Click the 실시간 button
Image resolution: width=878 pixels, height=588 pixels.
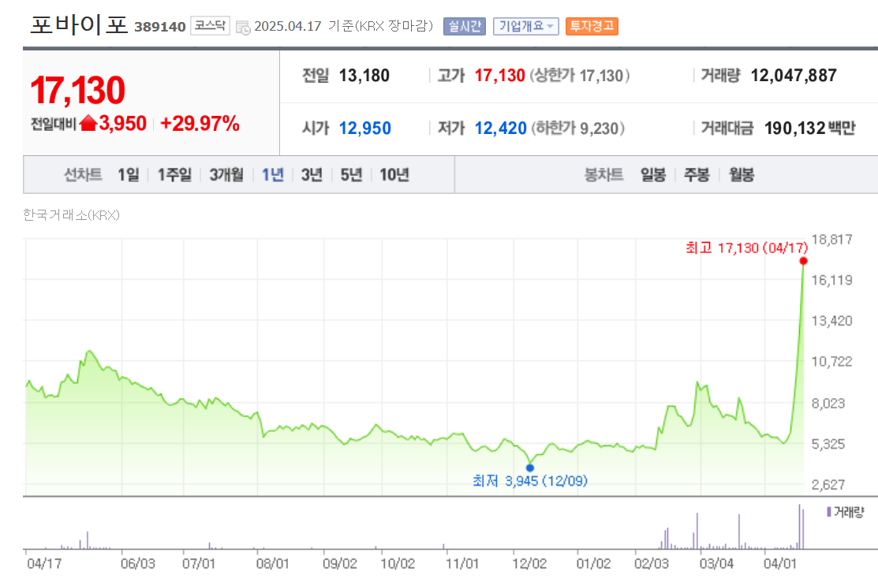(464, 26)
